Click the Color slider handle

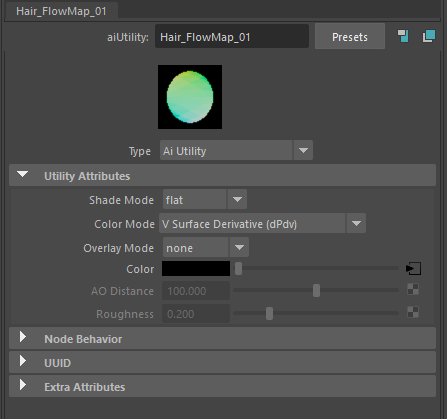pos(238,268)
